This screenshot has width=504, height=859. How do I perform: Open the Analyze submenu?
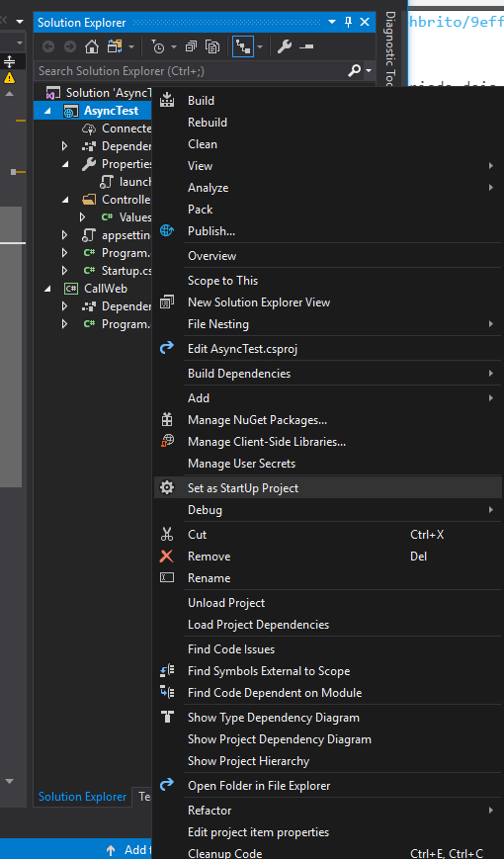tap(328, 188)
